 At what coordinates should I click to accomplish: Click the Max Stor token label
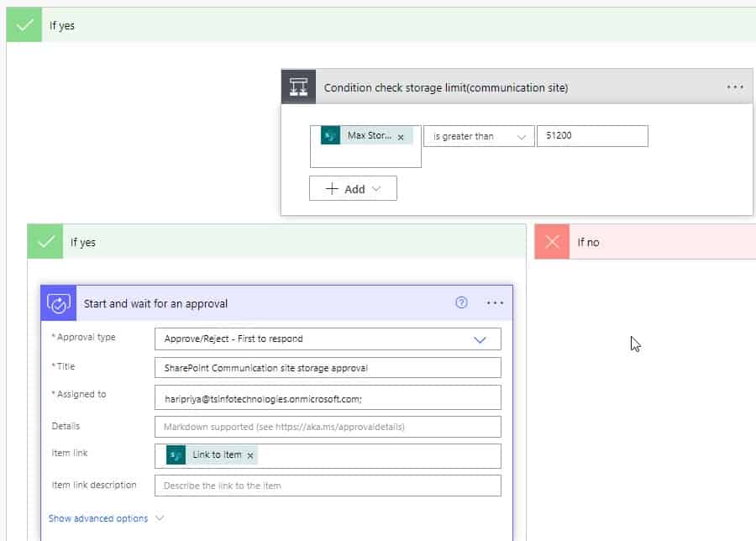pos(370,135)
